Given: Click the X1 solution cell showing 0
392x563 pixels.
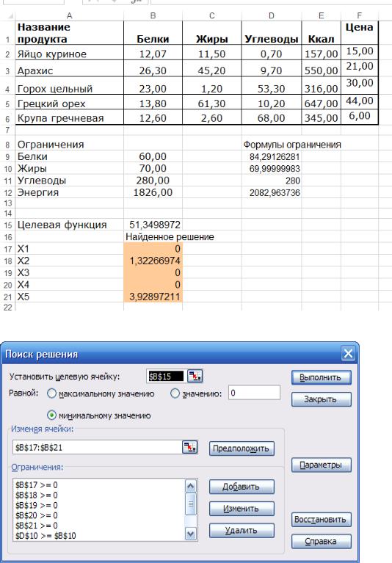Looking at the screenshot, I should coord(153,248).
